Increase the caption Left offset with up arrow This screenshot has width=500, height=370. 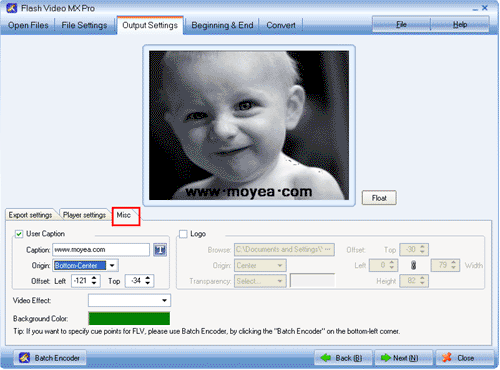click(94, 278)
